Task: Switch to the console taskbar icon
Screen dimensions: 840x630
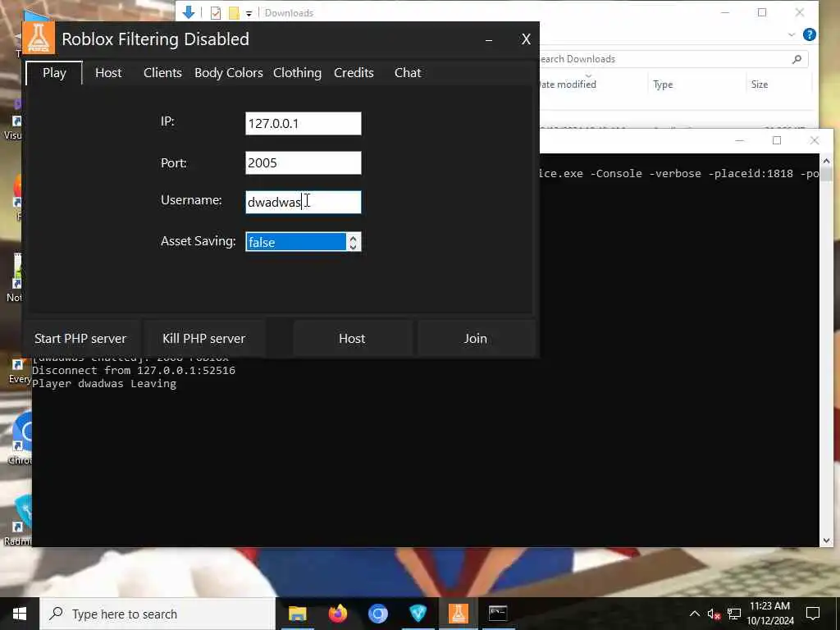Action: coord(498,614)
